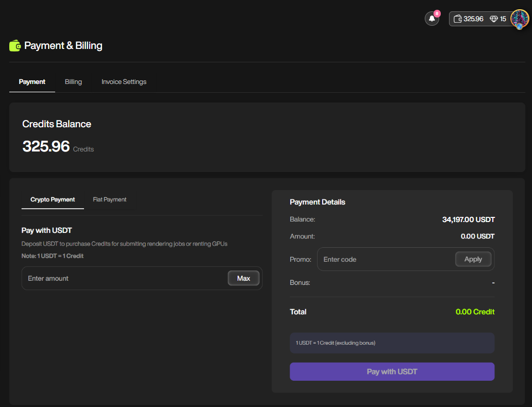Apply the promo code
This screenshot has width=532, height=407.
tap(473, 259)
